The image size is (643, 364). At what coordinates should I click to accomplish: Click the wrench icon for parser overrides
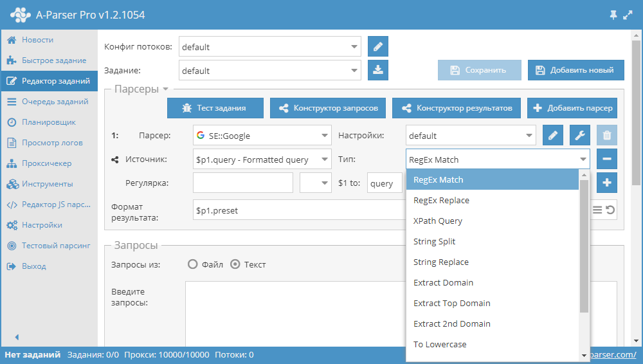[580, 135]
